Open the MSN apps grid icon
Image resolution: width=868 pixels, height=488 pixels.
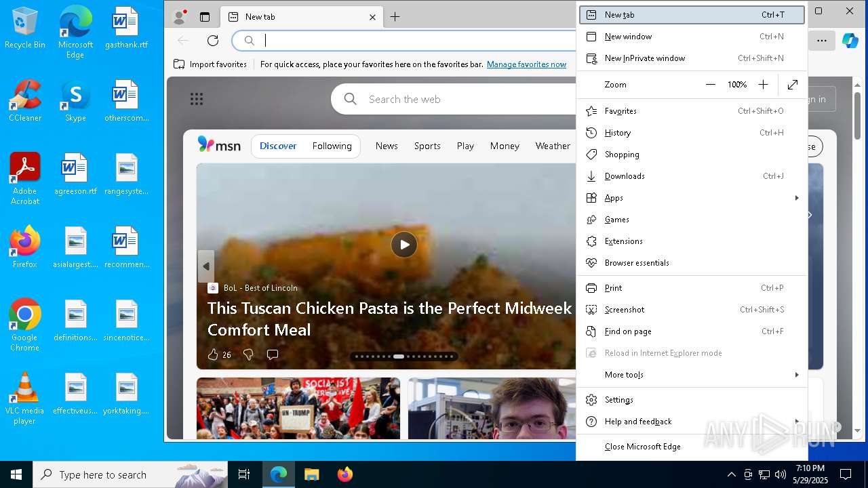[197, 100]
